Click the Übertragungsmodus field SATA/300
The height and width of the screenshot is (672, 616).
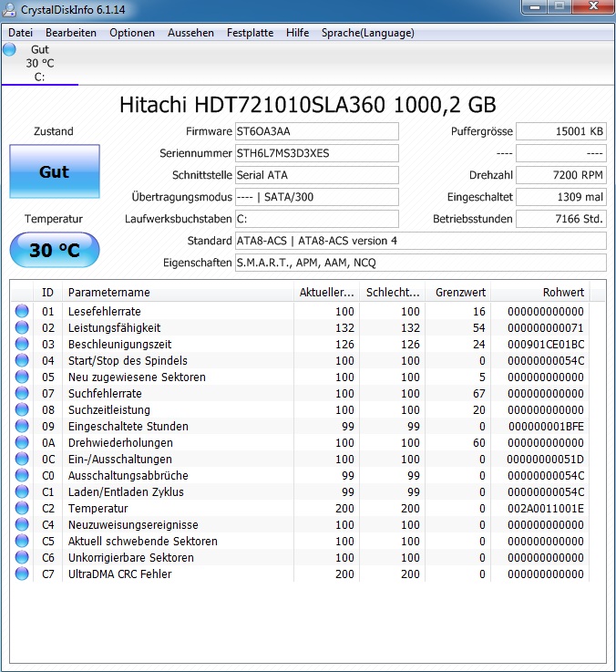click(316, 197)
